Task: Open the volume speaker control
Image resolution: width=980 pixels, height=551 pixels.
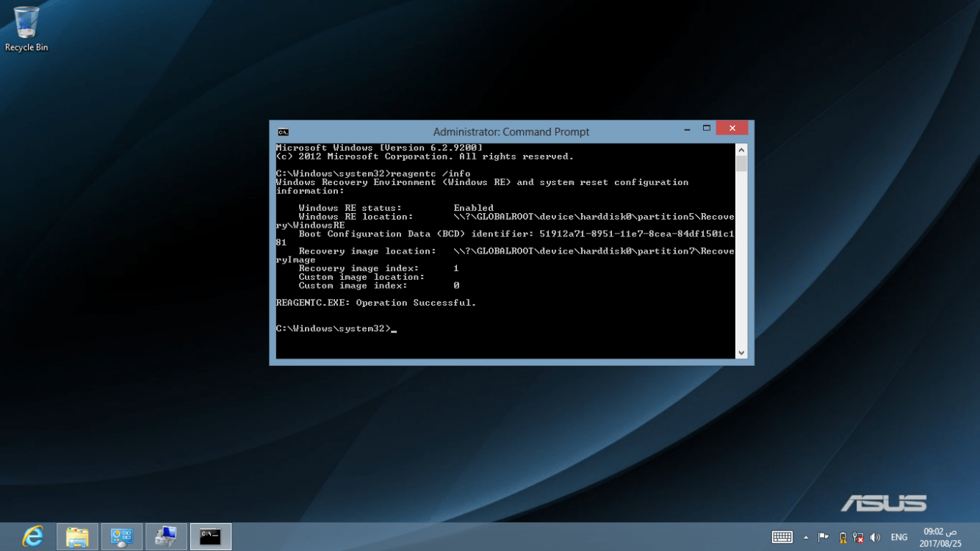Action: [x=875, y=538]
